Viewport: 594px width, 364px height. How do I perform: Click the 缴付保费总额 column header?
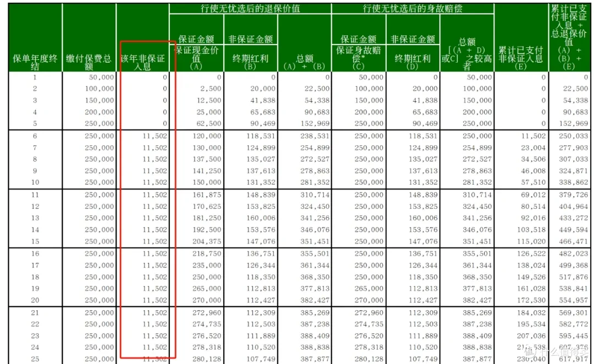pos(89,62)
